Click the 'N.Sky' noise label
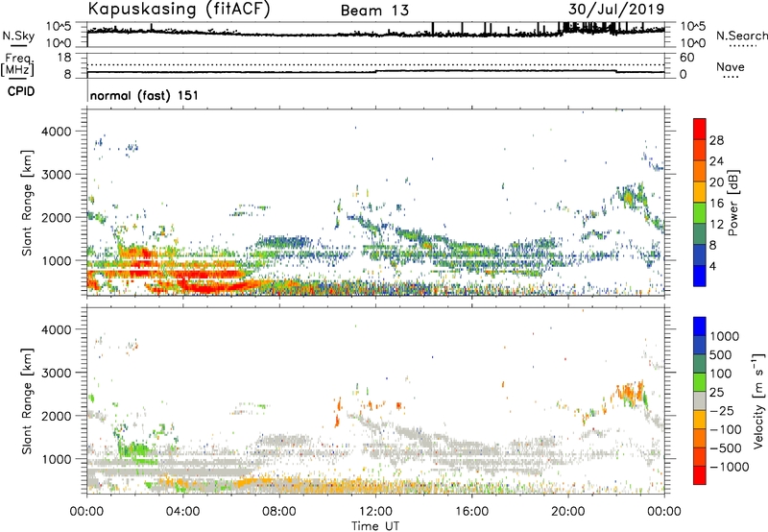The image size is (768, 532). [x=18, y=36]
